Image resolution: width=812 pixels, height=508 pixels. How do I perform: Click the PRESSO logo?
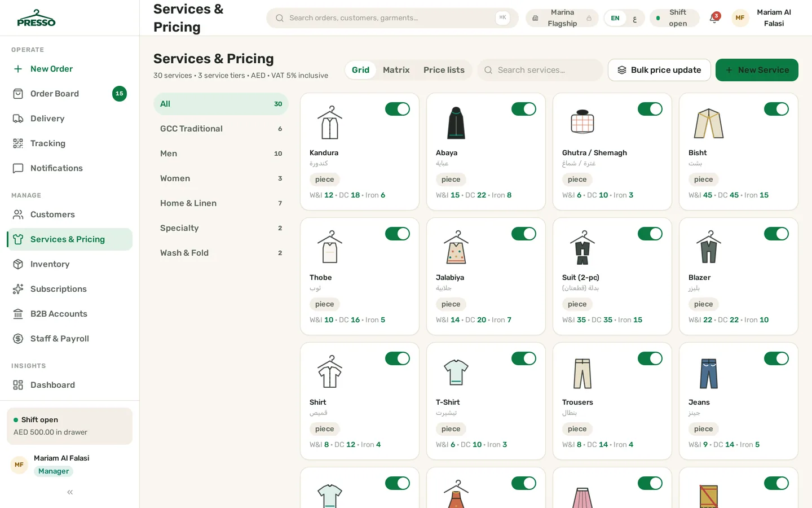(36, 18)
